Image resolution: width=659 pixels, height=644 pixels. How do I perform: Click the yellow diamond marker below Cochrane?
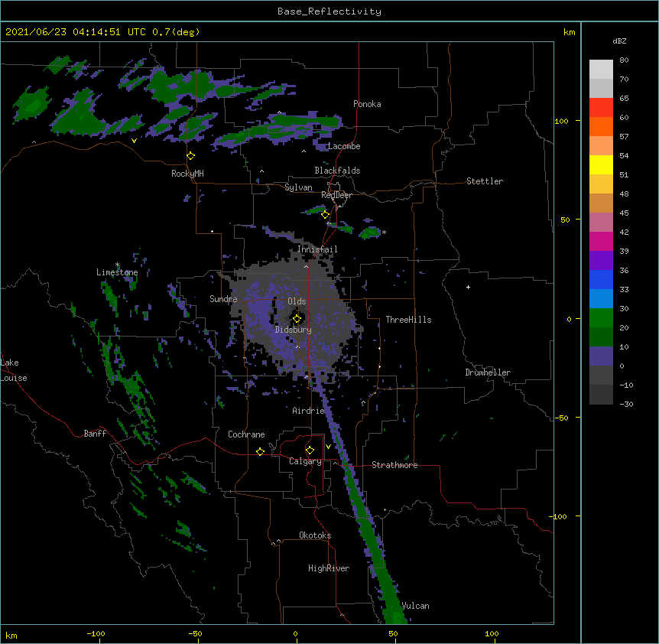tap(260, 451)
